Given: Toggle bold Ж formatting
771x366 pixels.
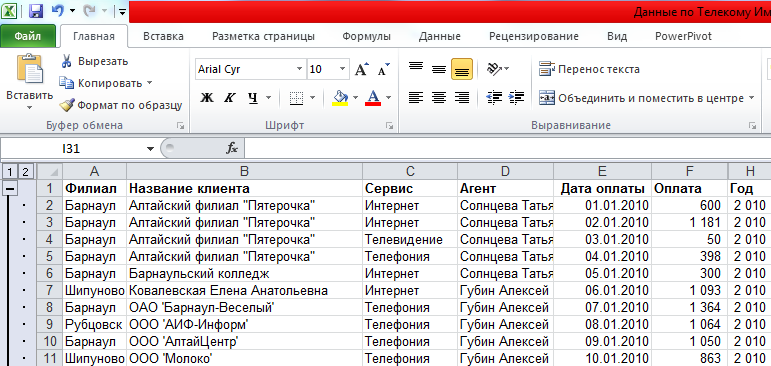Looking at the screenshot, I should tap(207, 98).
